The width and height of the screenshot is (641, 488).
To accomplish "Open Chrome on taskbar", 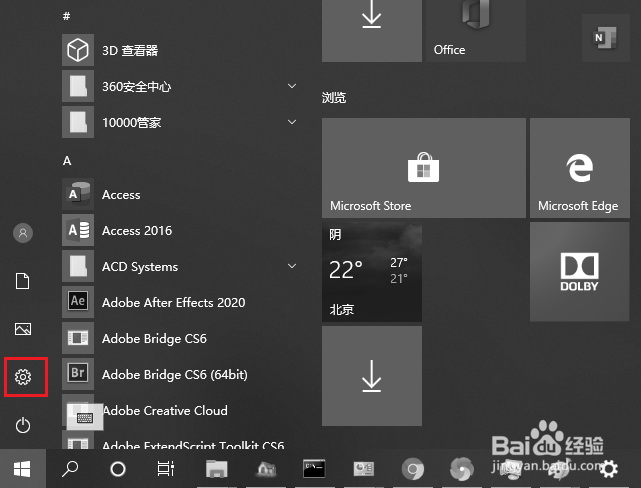I will (x=412, y=469).
